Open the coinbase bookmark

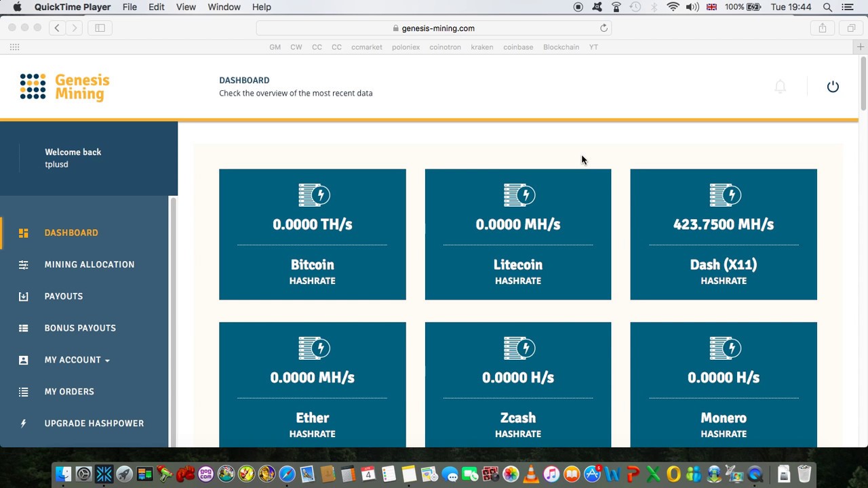[x=518, y=47]
